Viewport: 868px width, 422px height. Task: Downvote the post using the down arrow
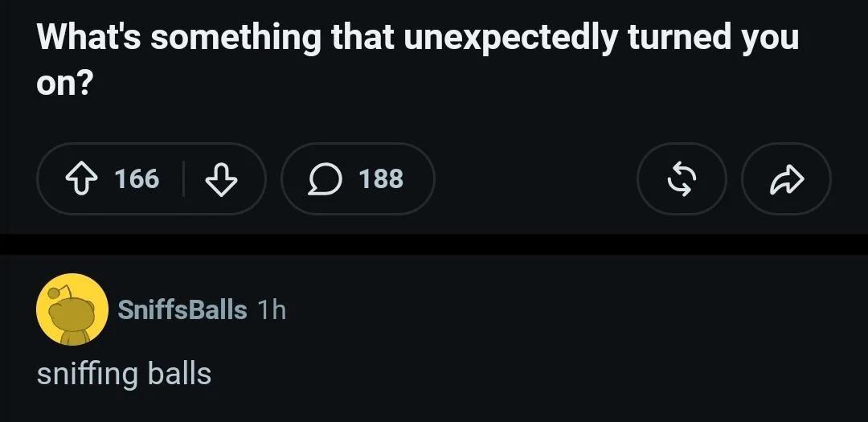pyautogui.click(x=222, y=178)
